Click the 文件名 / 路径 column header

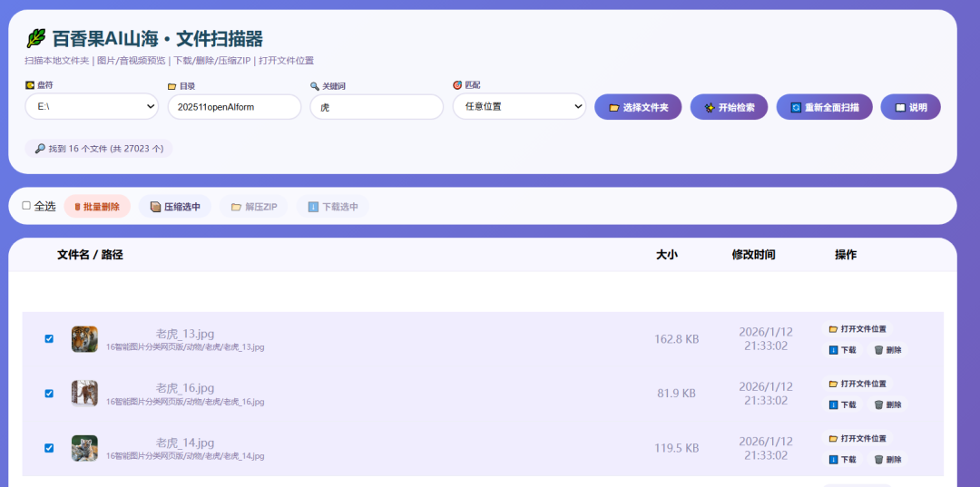click(x=90, y=255)
